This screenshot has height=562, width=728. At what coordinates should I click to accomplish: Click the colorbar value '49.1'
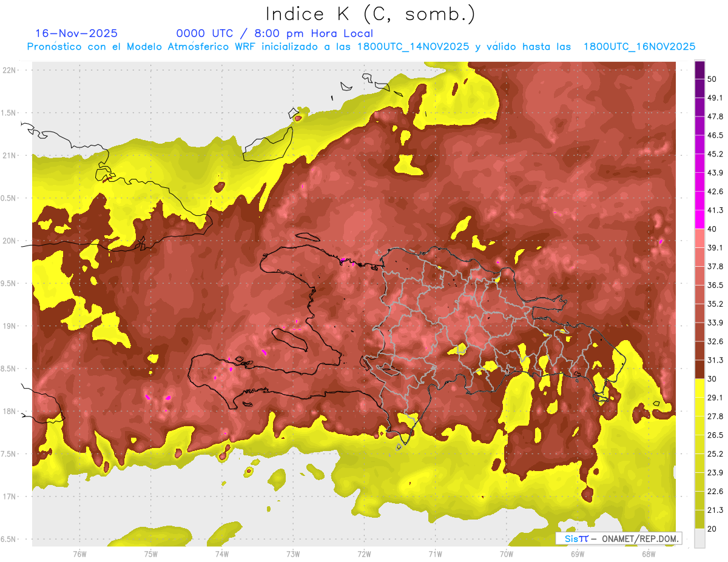(x=715, y=98)
